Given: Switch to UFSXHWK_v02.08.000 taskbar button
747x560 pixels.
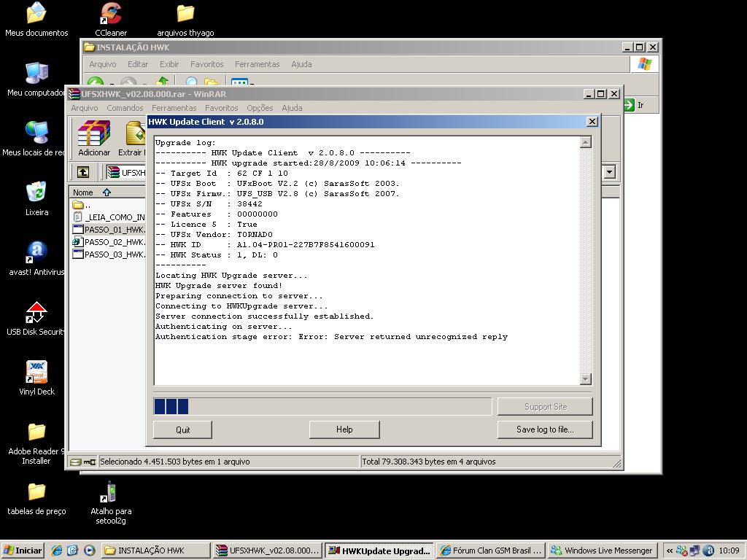Looking at the screenshot, I should point(268,551).
